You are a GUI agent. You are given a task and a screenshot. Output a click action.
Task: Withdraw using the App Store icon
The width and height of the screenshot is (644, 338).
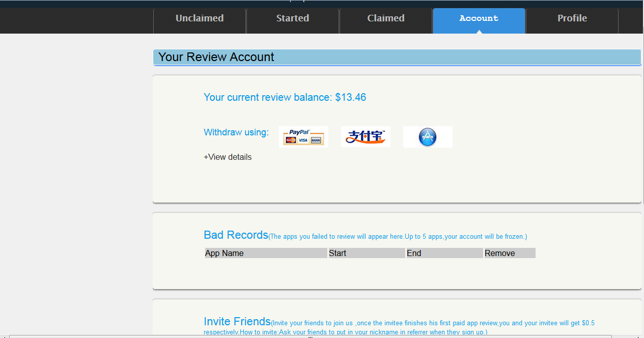[428, 137]
